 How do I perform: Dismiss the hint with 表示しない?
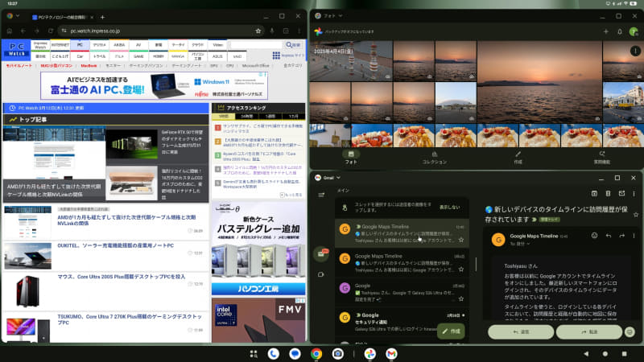click(x=450, y=208)
